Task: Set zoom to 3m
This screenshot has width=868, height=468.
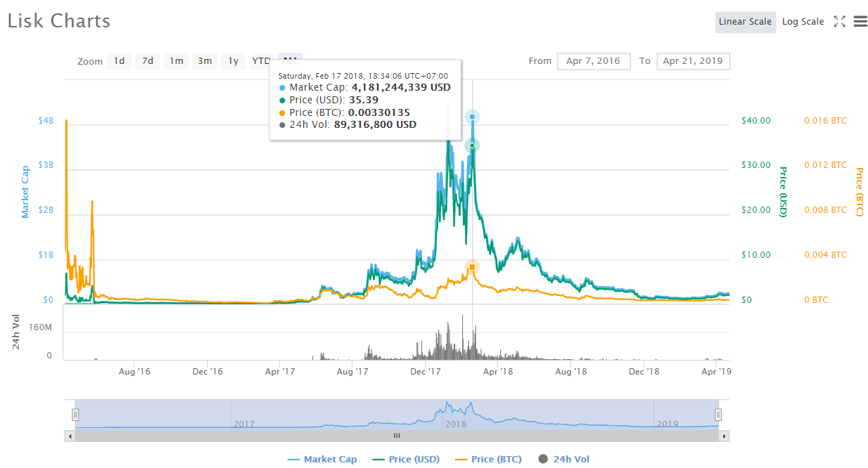Action: [x=204, y=61]
